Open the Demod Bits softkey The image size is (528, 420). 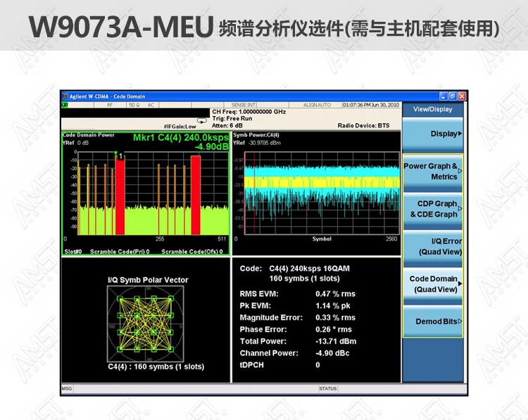433,322
